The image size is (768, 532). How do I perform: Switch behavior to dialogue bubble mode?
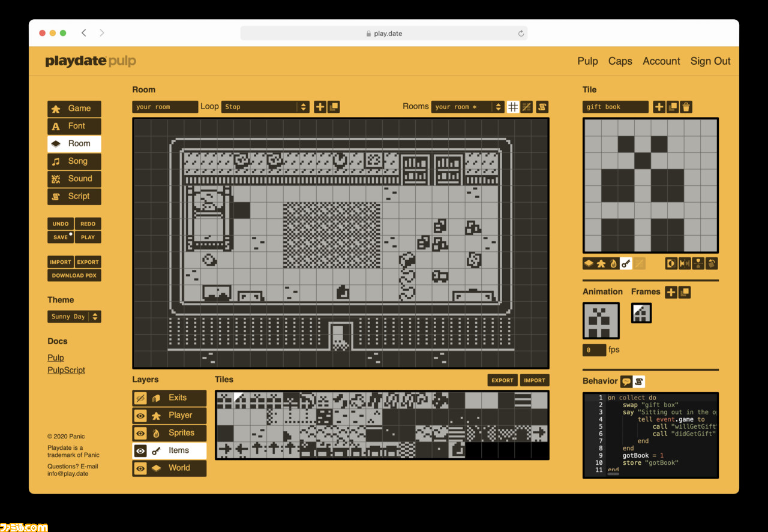pos(626,381)
